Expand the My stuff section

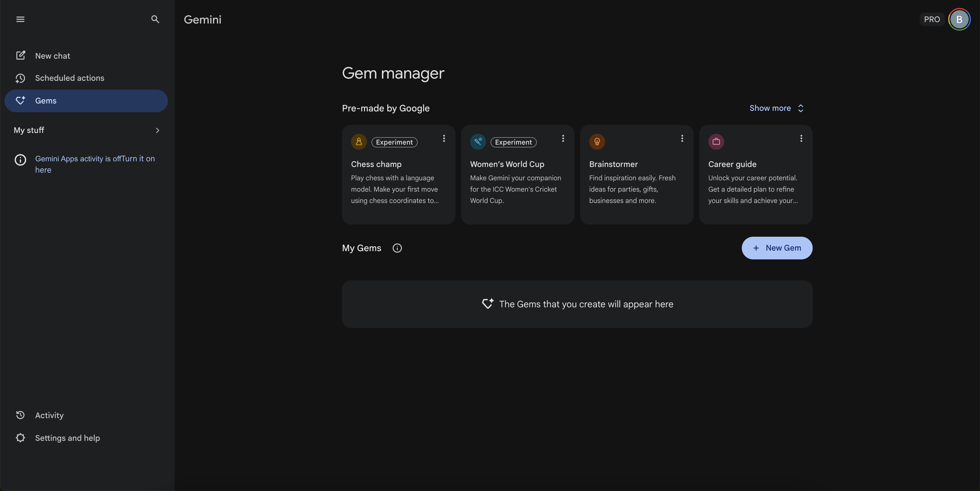[x=86, y=130]
